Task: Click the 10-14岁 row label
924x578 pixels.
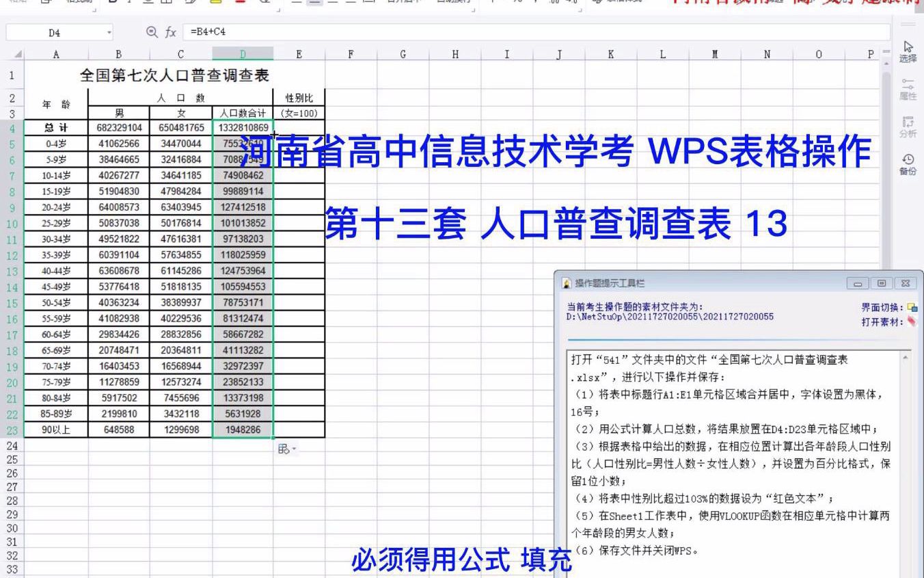Action: tap(56, 175)
